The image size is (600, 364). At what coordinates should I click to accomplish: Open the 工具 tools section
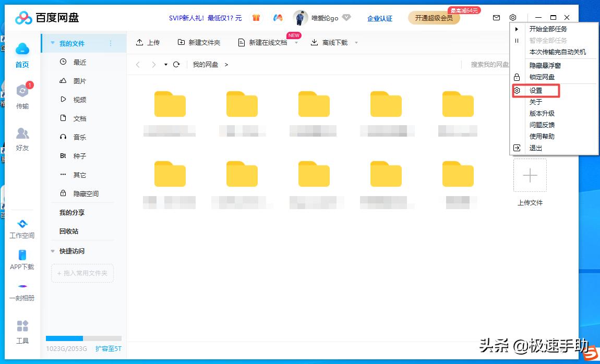pyautogui.click(x=22, y=332)
